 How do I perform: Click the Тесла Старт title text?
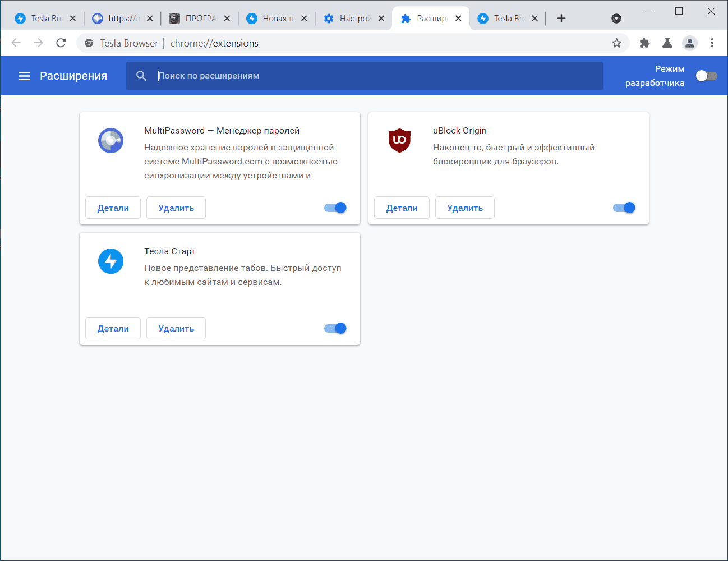tap(170, 251)
